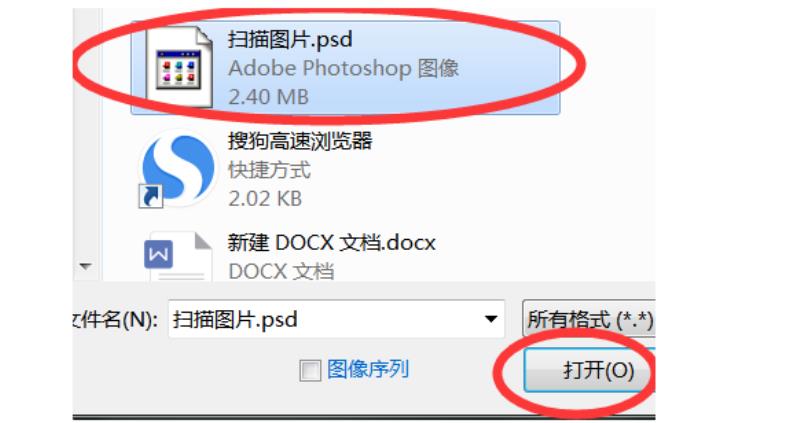Select the 新建 DOCX 文档.docx file name
Screen dimensions: 800x423
[x=332, y=242]
